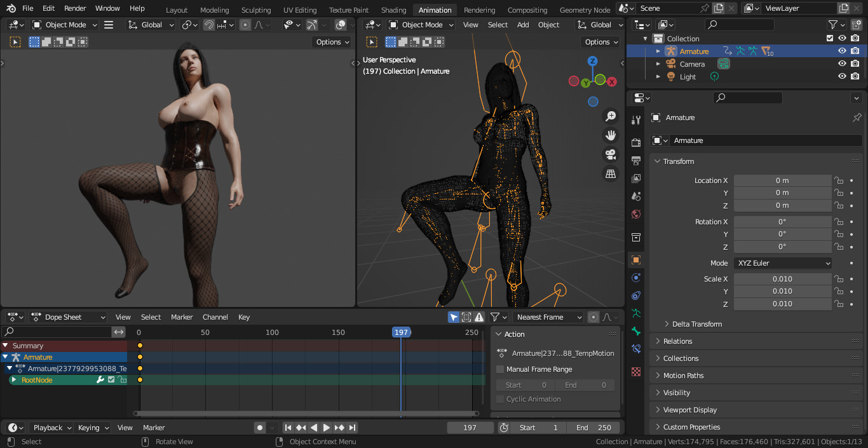The width and height of the screenshot is (868, 448).
Task: Play the animation forward
Action: tap(326, 428)
